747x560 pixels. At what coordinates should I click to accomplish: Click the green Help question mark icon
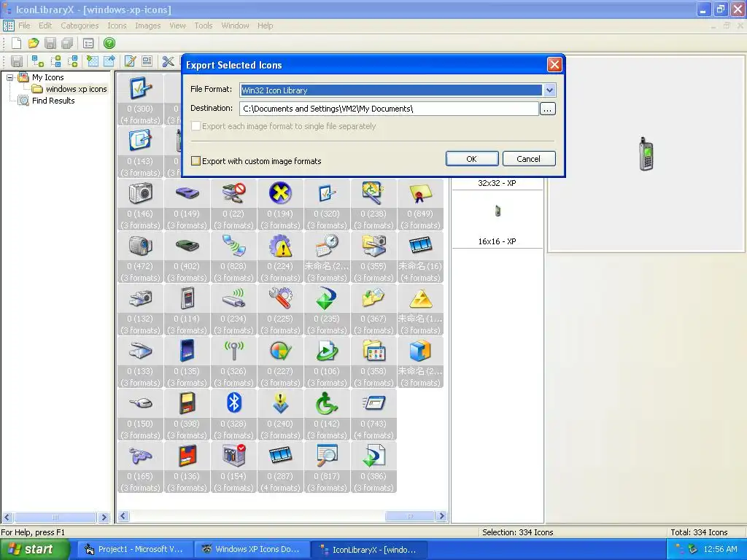tap(109, 43)
